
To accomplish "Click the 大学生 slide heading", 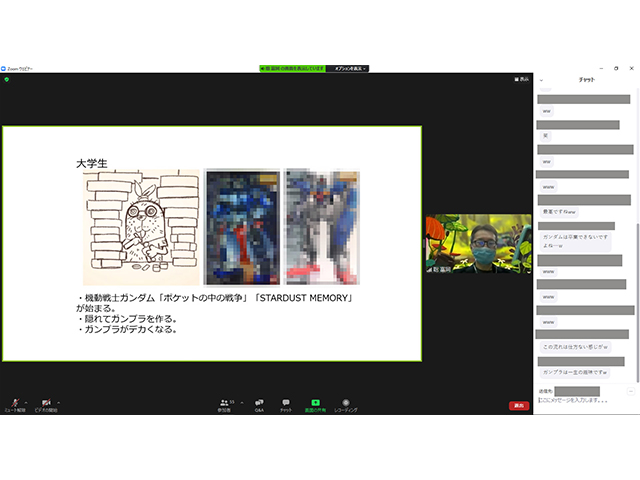I will [x=91, y=163].
